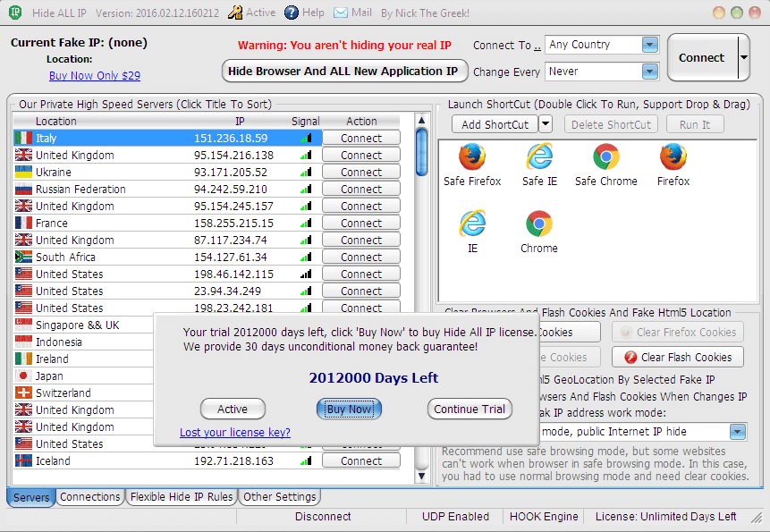
Task: Sort servers by the Location column header
Action: [56, 122]
